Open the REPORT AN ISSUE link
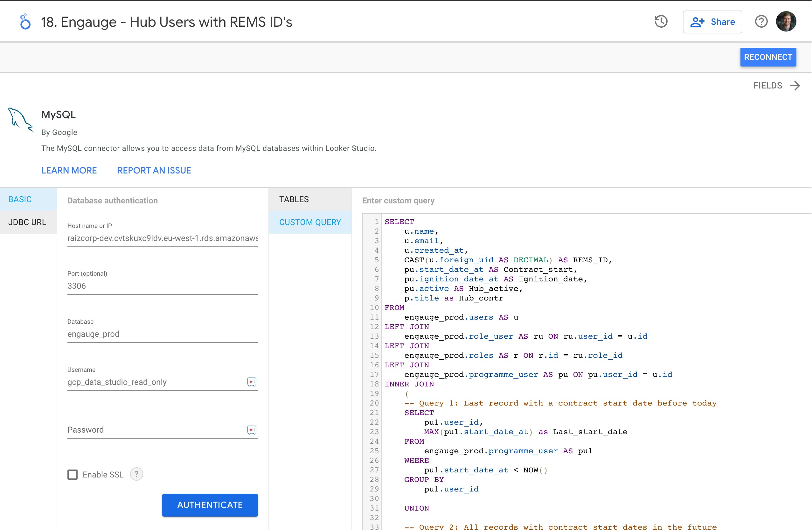The image size is (812, 530). [x=154, y=170]
